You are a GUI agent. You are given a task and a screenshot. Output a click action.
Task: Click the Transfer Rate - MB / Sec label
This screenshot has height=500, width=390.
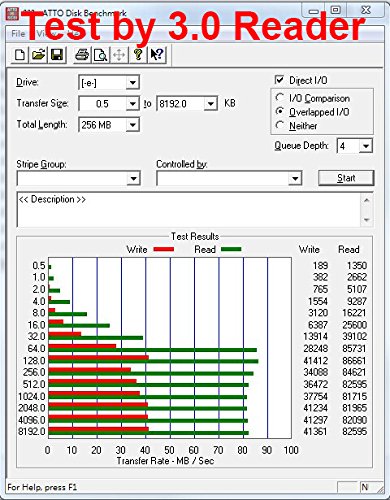pyautogui.click(x=165, y=461)
